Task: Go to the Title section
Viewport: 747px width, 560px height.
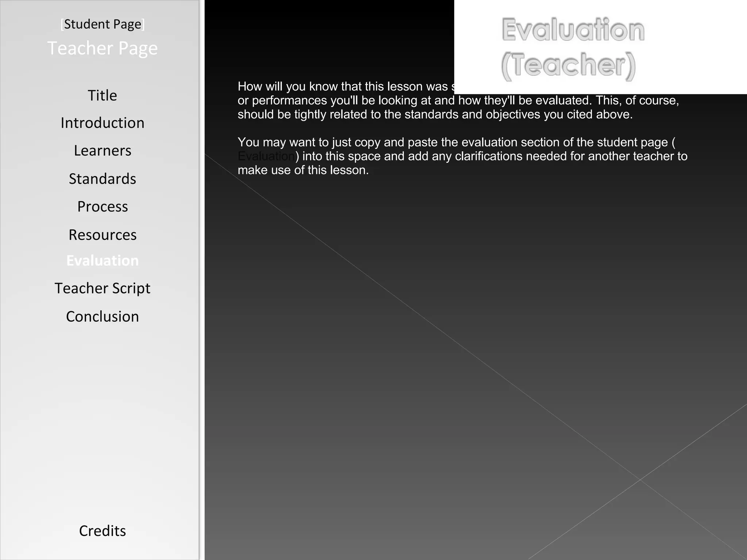Action: [102, 96]
